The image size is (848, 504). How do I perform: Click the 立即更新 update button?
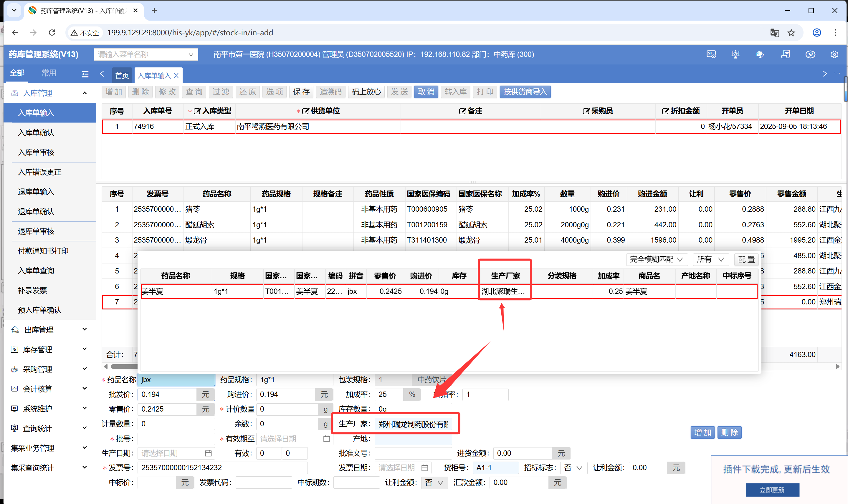coord(772,490)
